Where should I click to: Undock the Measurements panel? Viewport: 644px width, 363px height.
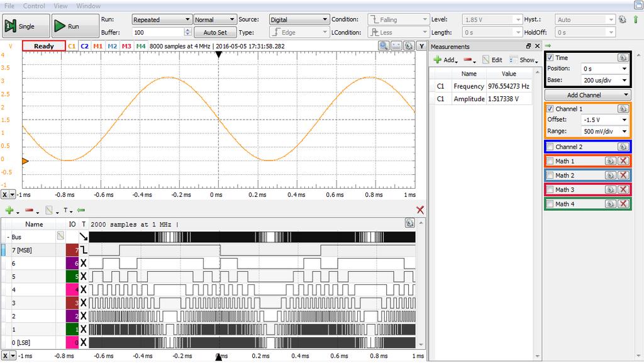pyautogui.click(x=528, y=46)
